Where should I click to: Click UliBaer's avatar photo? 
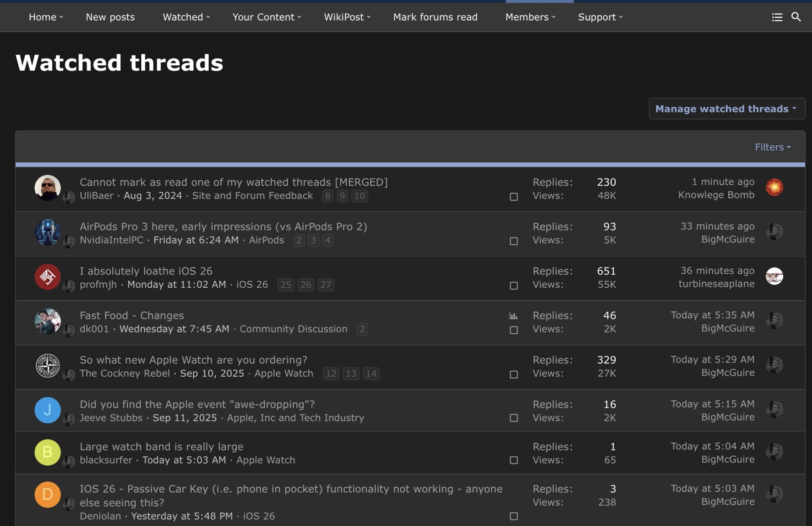[x=48, y=188]
